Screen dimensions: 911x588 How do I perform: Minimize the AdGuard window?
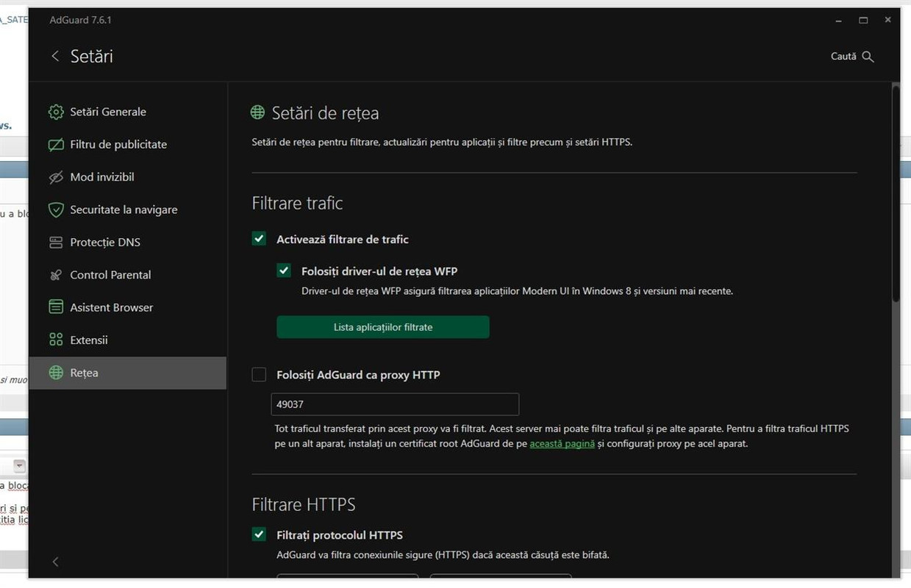839,21
